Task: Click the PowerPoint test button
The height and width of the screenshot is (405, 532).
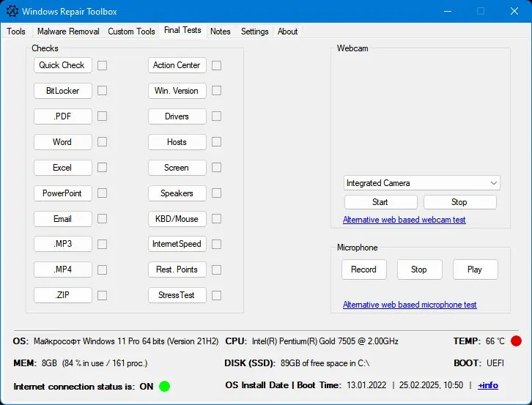Action: pyautogui.click(x=63, y=193)
